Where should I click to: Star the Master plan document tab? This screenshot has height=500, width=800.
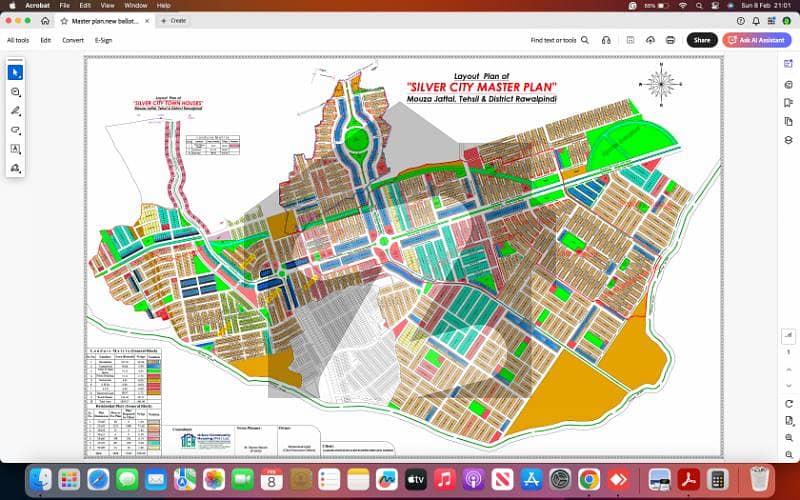click(64, 20)
